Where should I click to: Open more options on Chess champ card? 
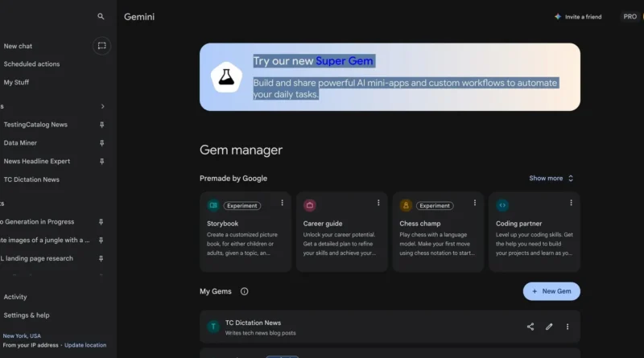pyautogui.click(x=475, y=203)
